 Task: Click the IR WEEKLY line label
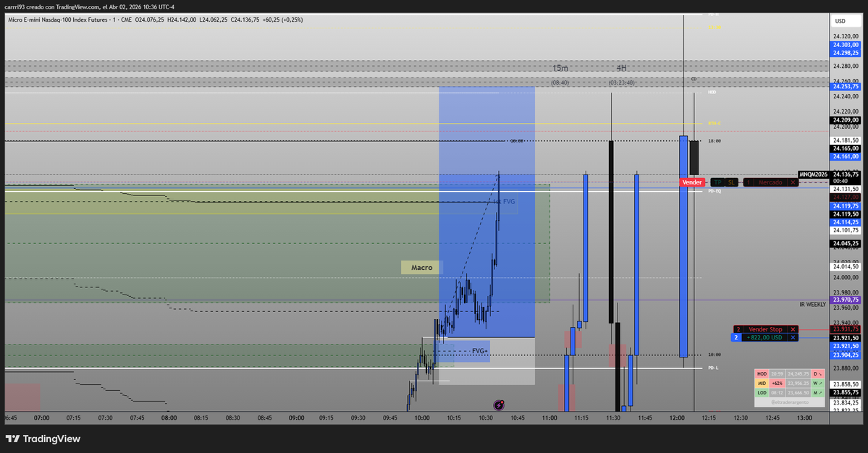pyautogui.click(x=812, y=304)
